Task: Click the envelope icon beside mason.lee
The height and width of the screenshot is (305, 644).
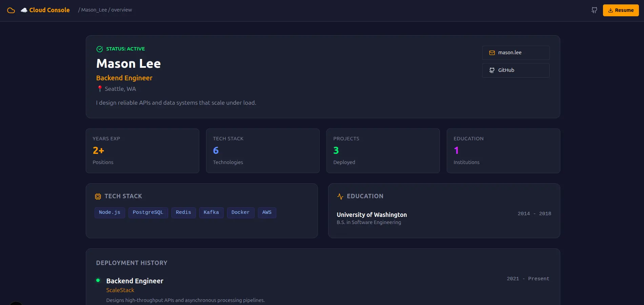Action: [492, 53]
